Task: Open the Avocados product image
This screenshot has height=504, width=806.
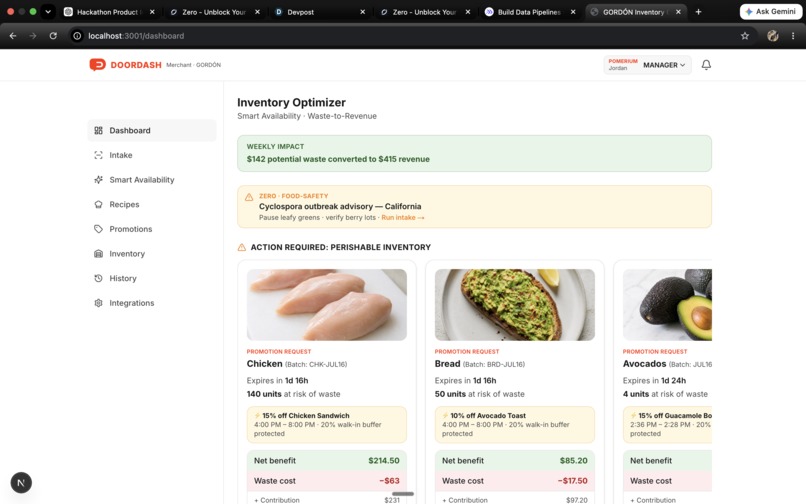Action: click(x=667, y=305)
